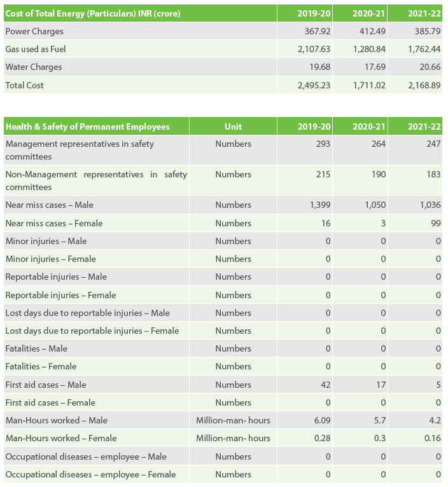Image resolution: width=448 pixels, height=487 pixels.
Task: Click 'Management representatives in safety committees' label
Action: (80, 150)
